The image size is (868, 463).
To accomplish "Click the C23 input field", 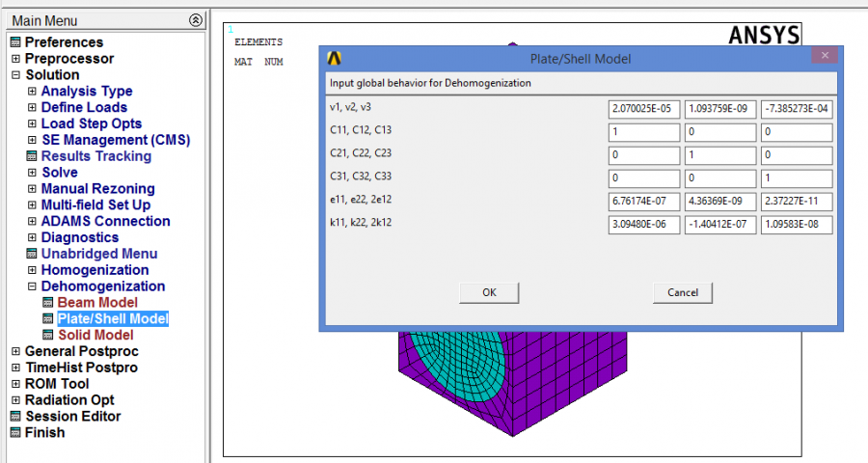I will pyautogui.click(x=797, y=155).
